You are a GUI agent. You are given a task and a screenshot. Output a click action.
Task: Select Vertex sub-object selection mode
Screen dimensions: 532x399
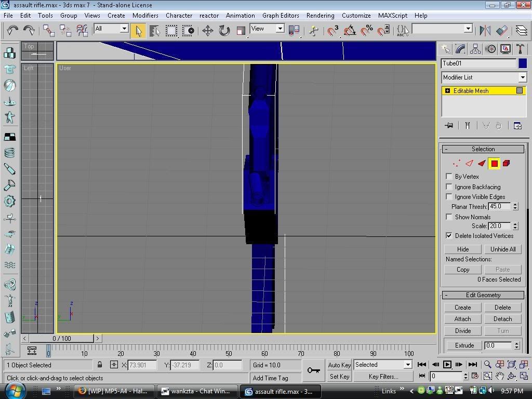(456, 164)
